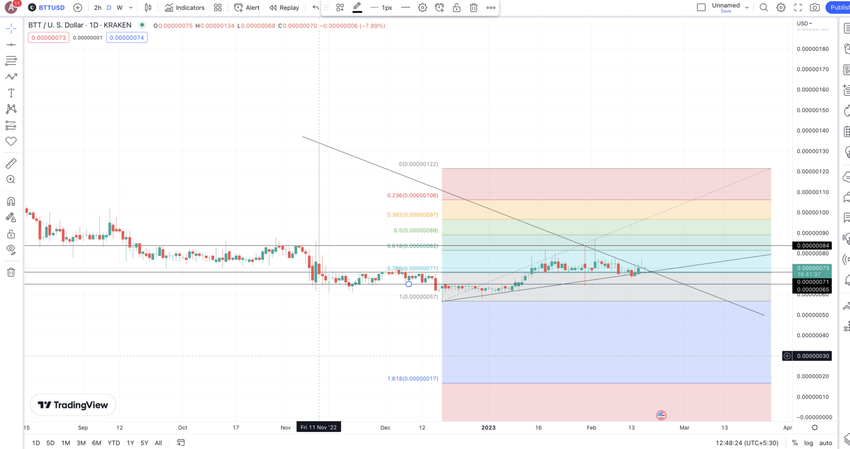Set chart range to 6M
The image size is (850, 449).
tap(96, 443)
